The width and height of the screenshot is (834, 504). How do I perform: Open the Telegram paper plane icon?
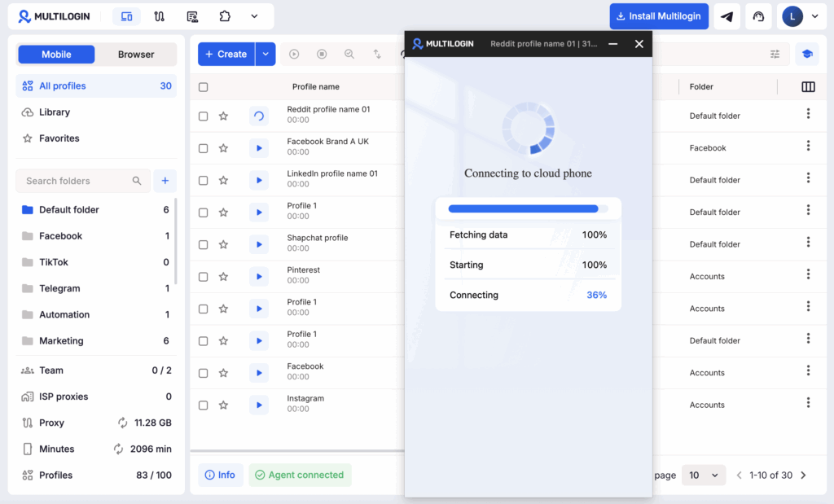click(x=726, y=16)
